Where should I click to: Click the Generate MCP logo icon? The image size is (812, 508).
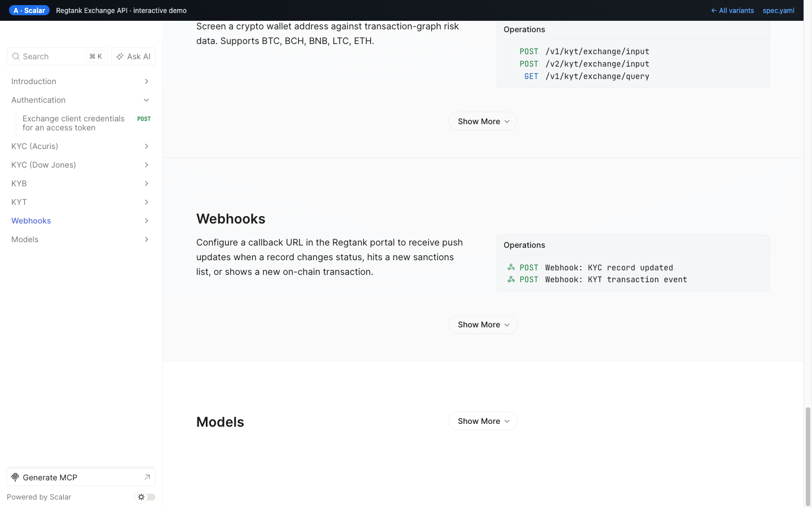pyautogui.click(x=15, y=477)
